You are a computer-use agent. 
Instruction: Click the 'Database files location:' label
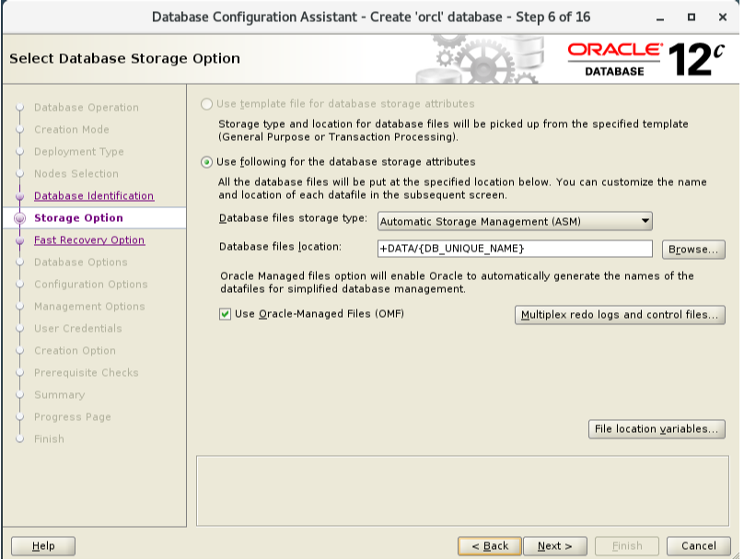pos(280,247)
